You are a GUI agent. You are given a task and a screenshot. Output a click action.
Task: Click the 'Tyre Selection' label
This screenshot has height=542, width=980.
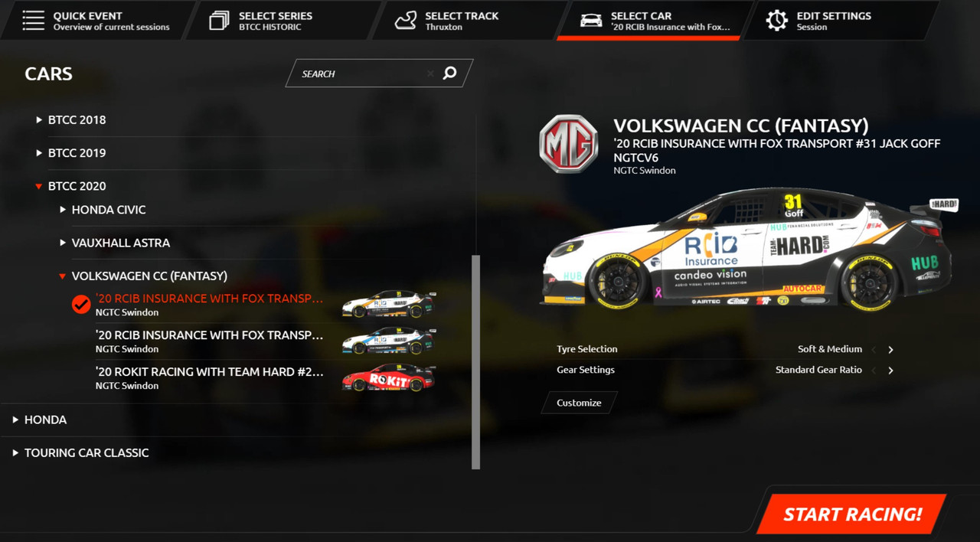point(587,349)
